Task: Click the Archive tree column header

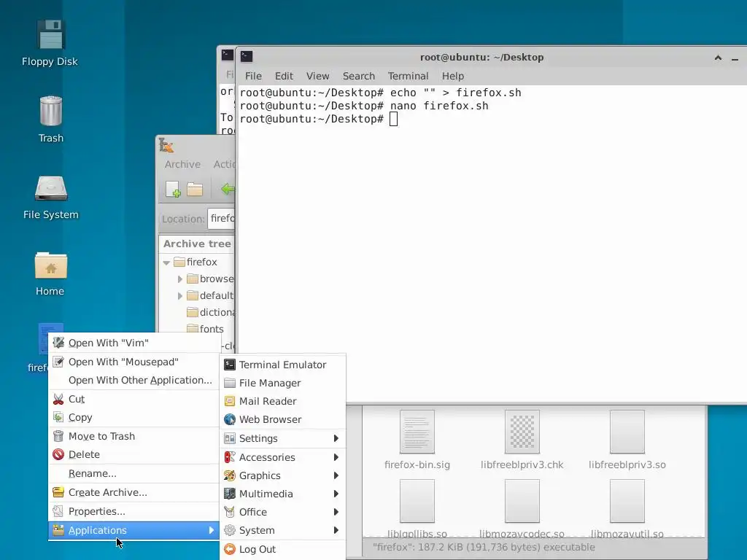Action: (197, 244)
